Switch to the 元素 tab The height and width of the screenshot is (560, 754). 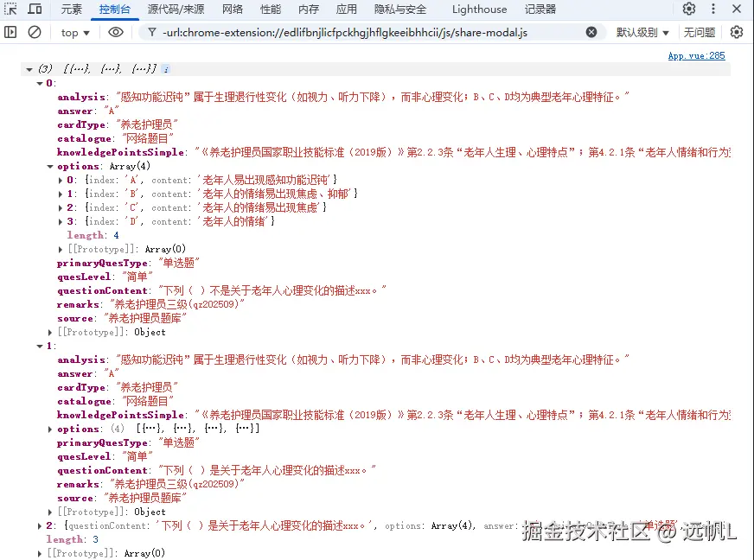72,10
